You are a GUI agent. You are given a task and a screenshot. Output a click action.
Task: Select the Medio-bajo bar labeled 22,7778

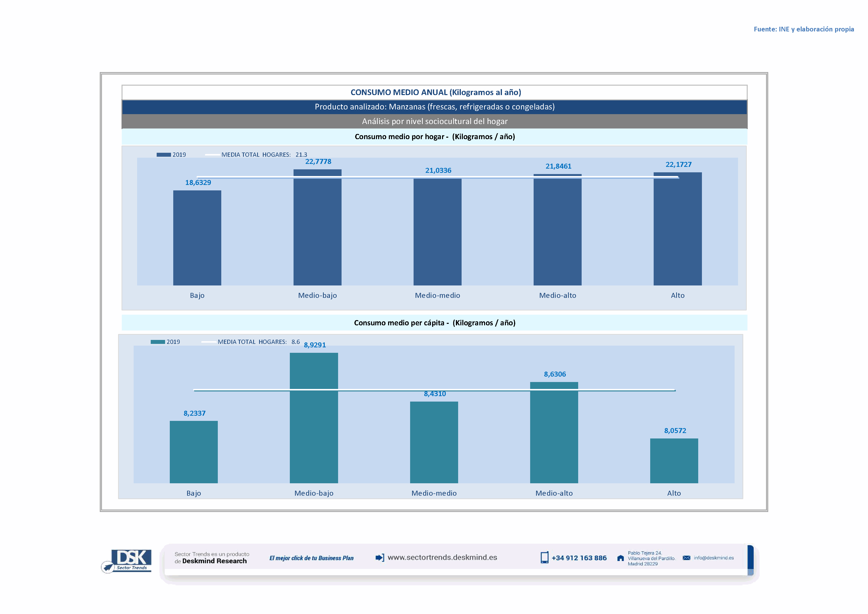[x=317, y=227]
